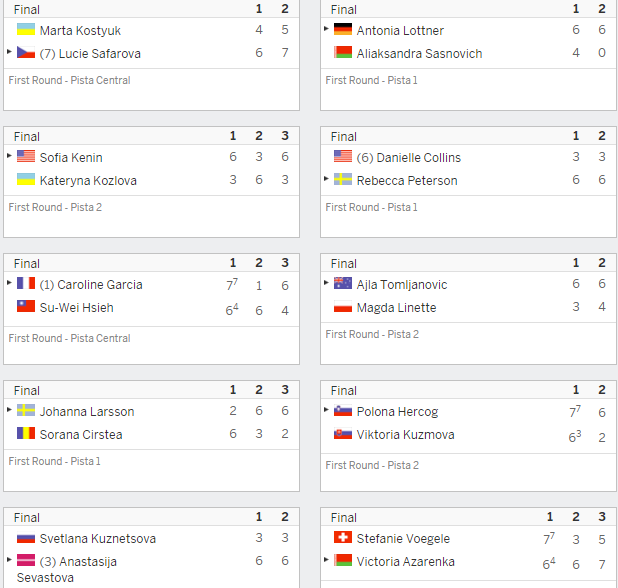Click the German flag next to Antonia Lottner
Viewport: 618px width, 588px height.
343,30
